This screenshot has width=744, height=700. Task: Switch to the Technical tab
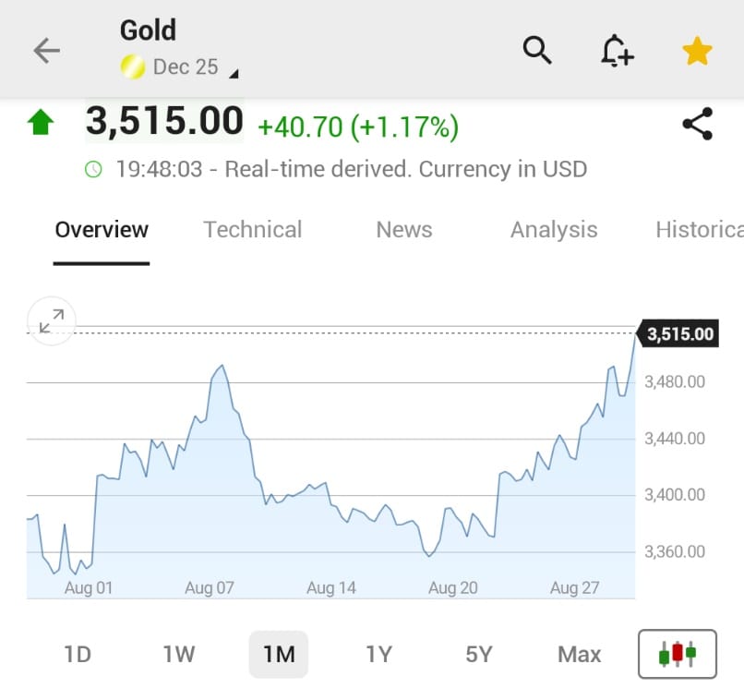click(x=252, y=230)
